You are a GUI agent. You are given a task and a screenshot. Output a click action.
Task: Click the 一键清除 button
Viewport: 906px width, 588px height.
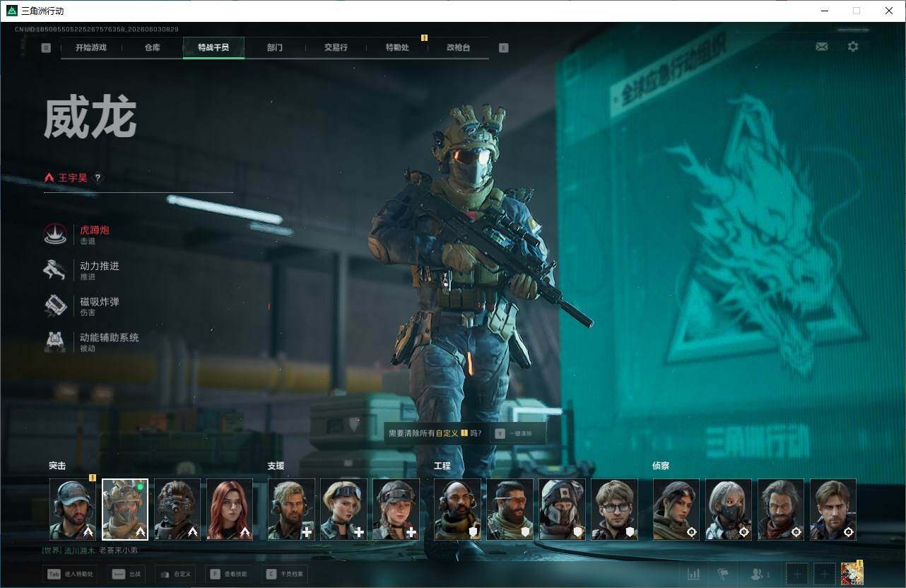coord(517,433)
